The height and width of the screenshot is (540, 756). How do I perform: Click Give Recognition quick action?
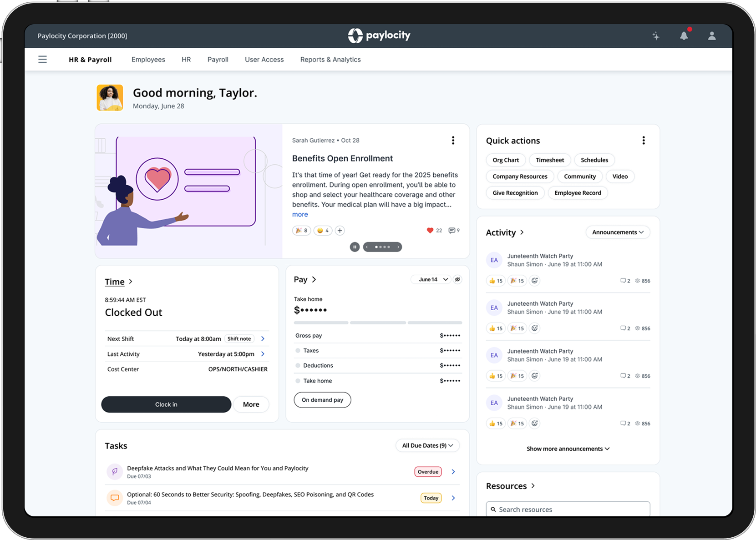[515, 193]
